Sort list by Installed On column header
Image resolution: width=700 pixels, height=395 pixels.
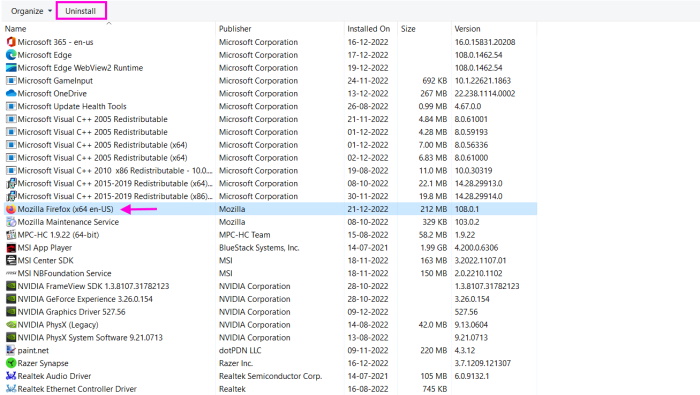click(369, 29)
